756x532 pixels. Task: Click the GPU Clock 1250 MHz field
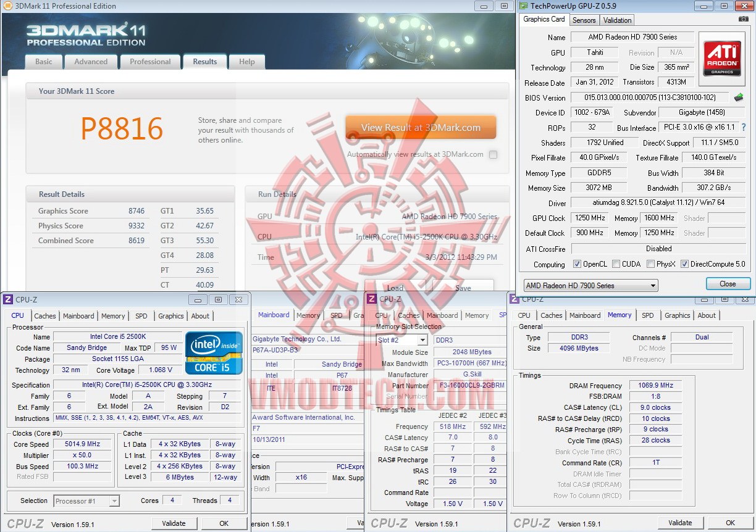pyautogui.click(x=590, y=218)
